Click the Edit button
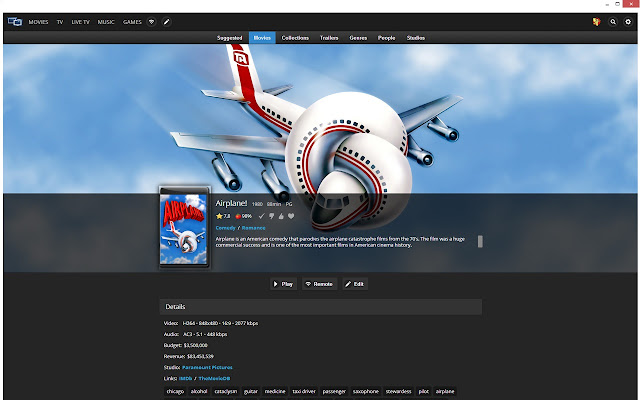Screen dimensions: 640x400 355,284
